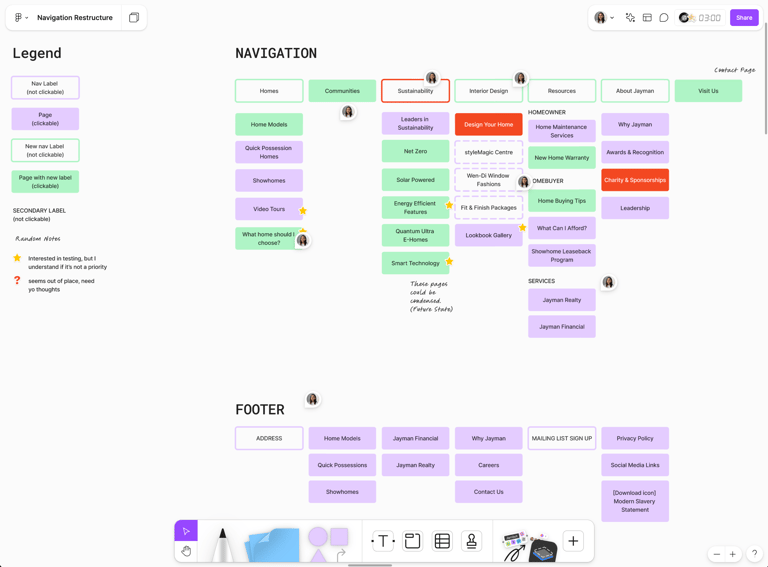Viewport: 768px width, 567px height.
Task: Select the Jayman Financial box under SERVICES
Action: click(x=562, y=327)
